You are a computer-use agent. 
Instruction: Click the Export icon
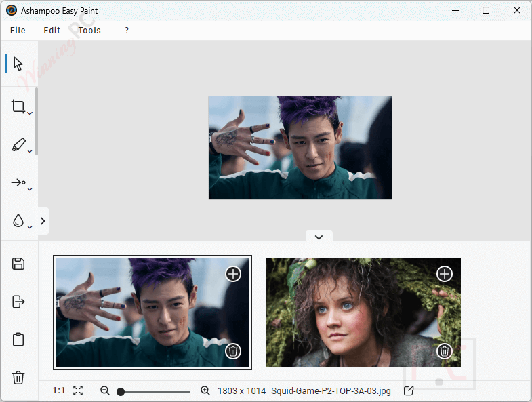tap(18, 302)
